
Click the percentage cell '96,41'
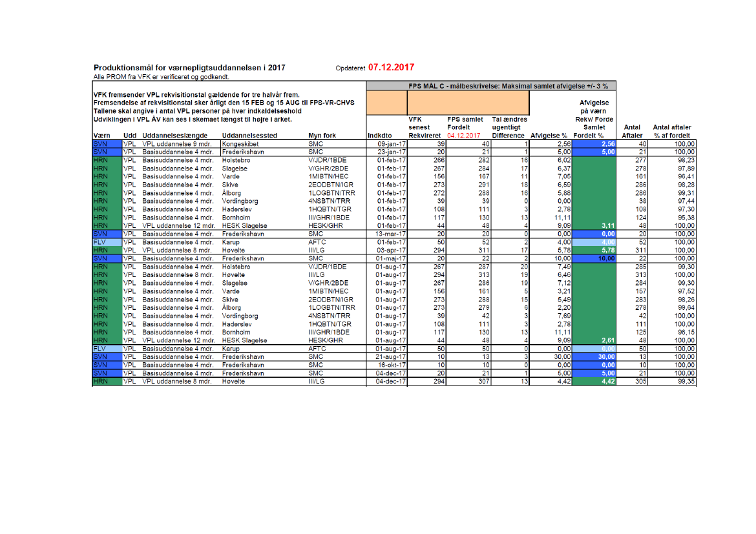click(686, 177)
